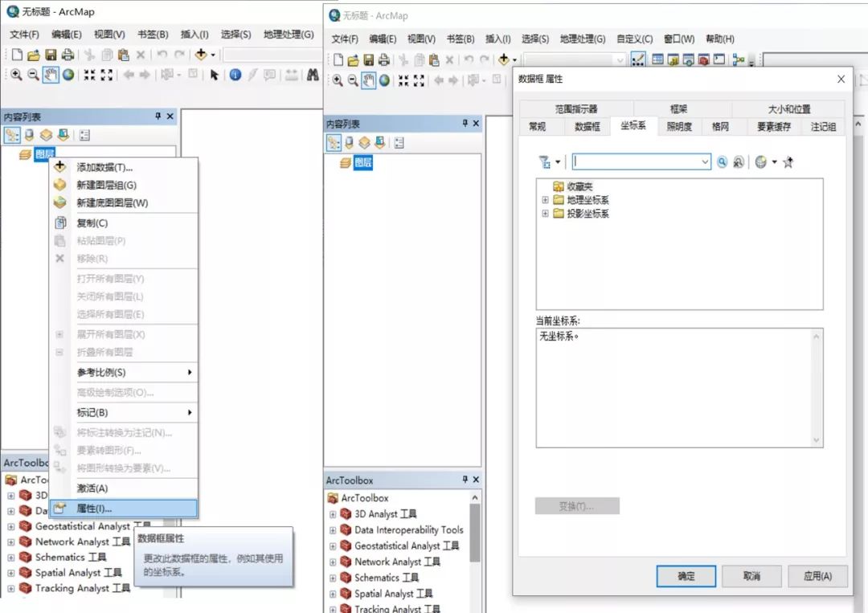Viewport: 868px width, 613px height.
Task: Open coordinate system search box dropdown arrow
Action: click(705, 161)
